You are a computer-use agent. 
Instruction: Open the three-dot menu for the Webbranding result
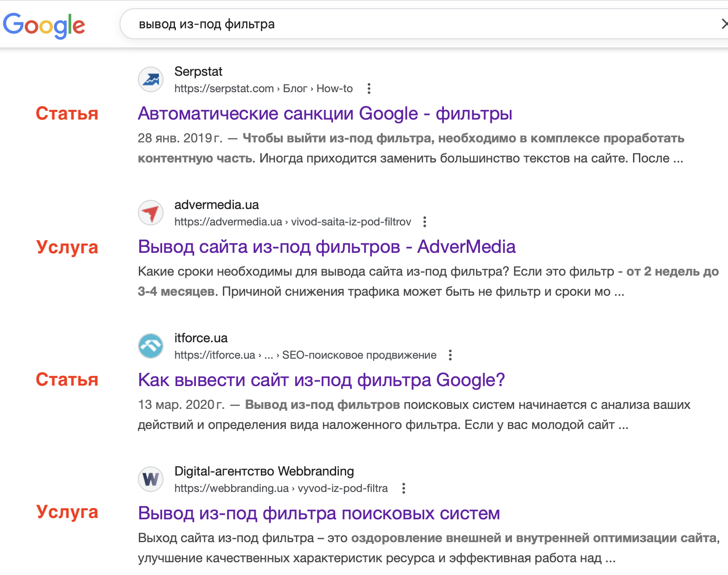point(403,488)
